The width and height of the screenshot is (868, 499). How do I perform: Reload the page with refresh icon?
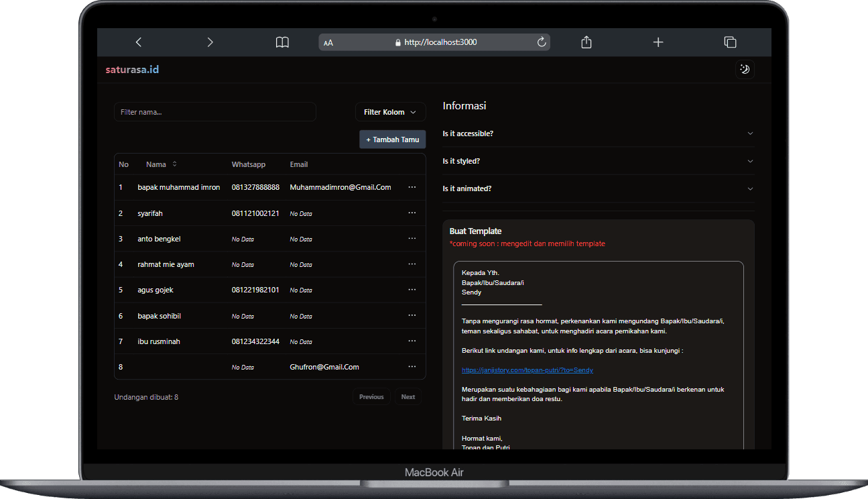(542, 42)
